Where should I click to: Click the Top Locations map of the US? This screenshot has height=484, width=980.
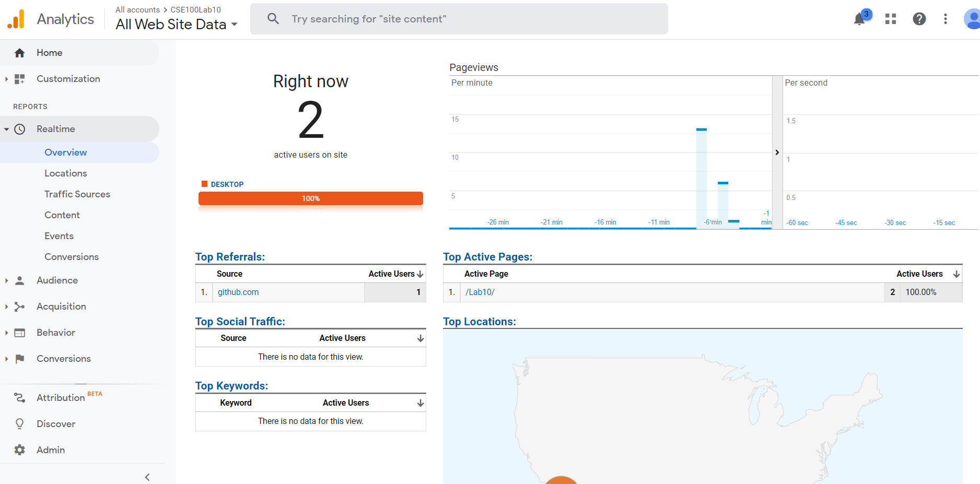703,407
